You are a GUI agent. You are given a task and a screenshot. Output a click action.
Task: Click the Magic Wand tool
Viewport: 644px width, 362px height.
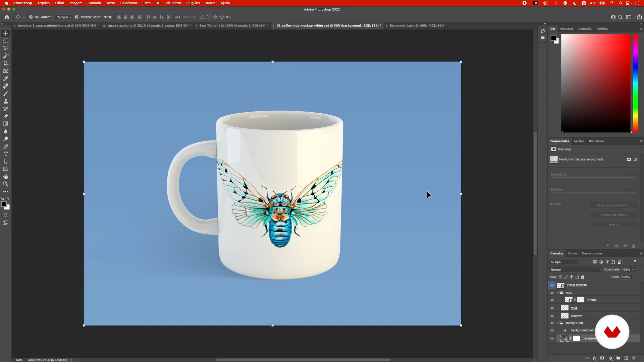pyautogui.click(x=6, y=56)
